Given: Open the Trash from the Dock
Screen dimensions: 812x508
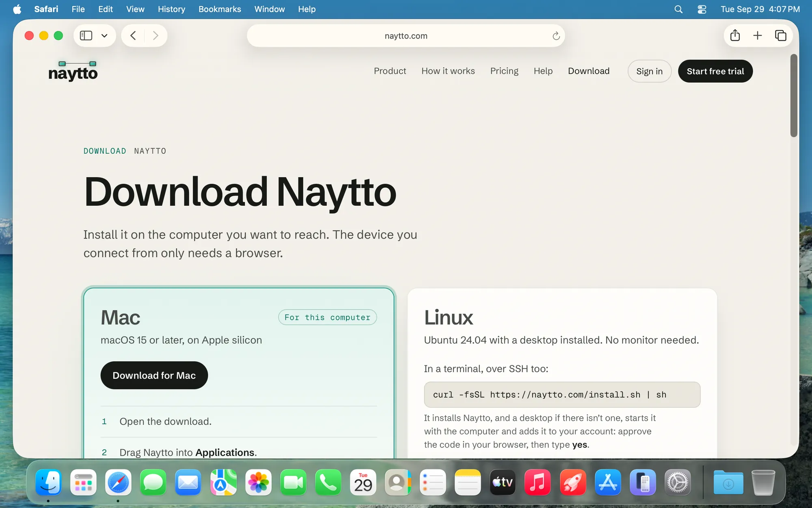Looking at the screenshot, I should pos(763,482).
